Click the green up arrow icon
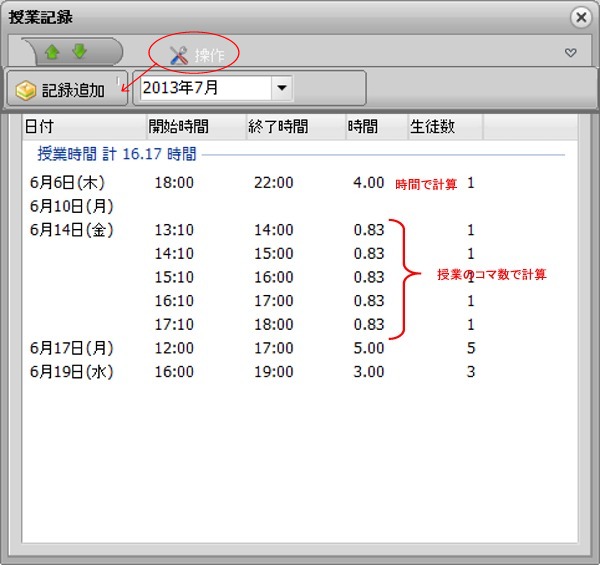The width and height of the screenshot is (600, 565). point(52,52)
